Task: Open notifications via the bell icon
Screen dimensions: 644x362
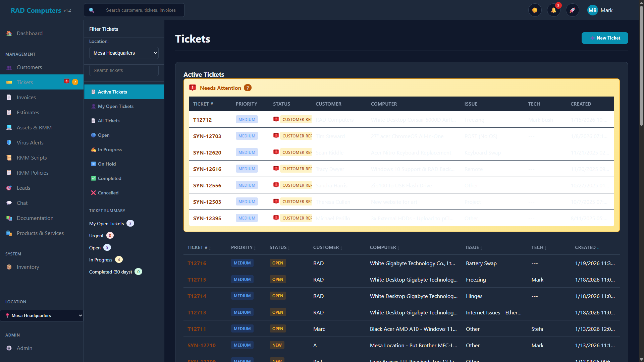Action: (553, 10)
